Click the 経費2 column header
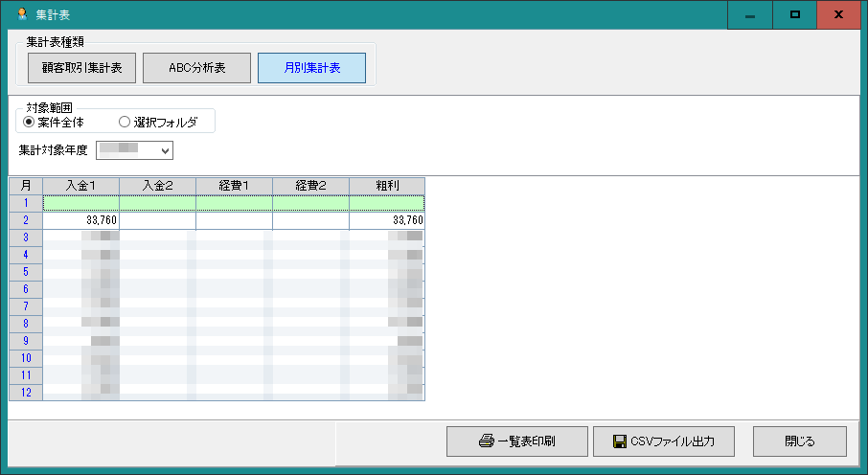This screenshot has width=868, height=475. point(310,185)
